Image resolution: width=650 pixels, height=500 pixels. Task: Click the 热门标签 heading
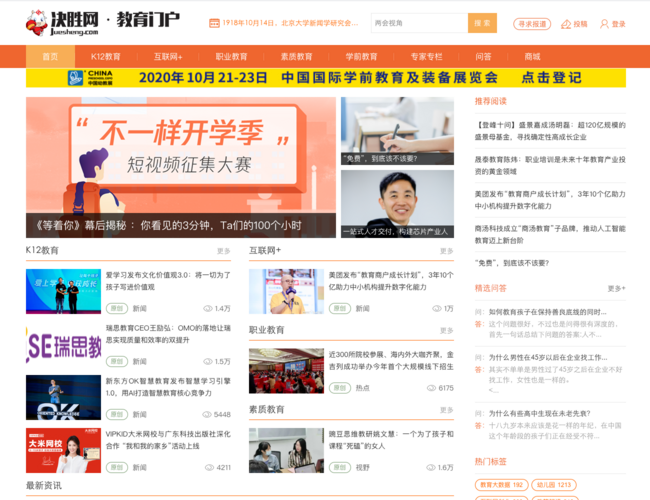(x=491, y=461)
